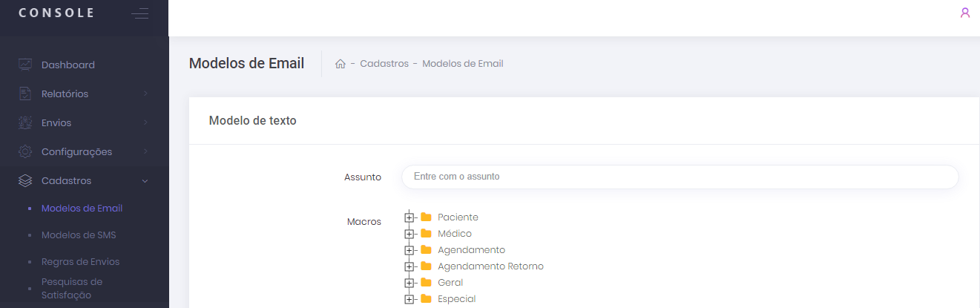This screenshot has width=980, height=308.
Task: Open Modelos de SMS menu item
Action: pos(79,235)
